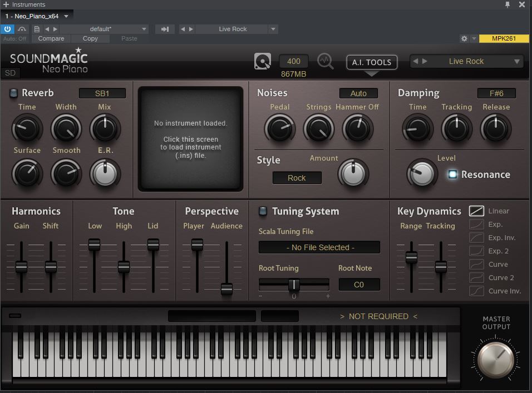532x393 pixels.
Task: Click the Damping Release knob
Action: point(496,129)
